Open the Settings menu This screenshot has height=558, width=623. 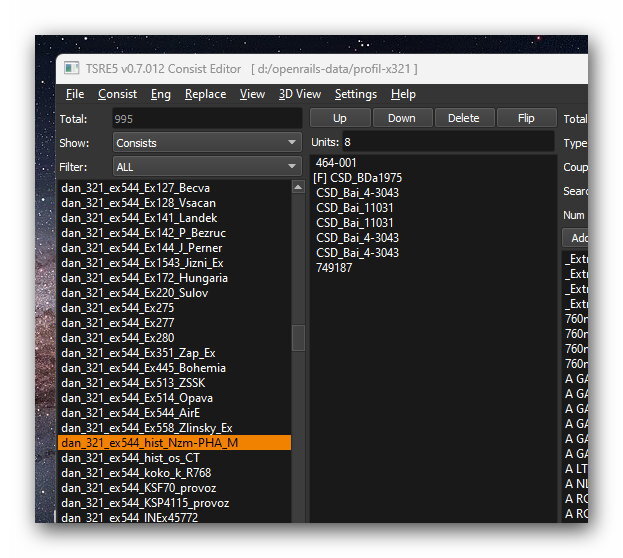355,94
